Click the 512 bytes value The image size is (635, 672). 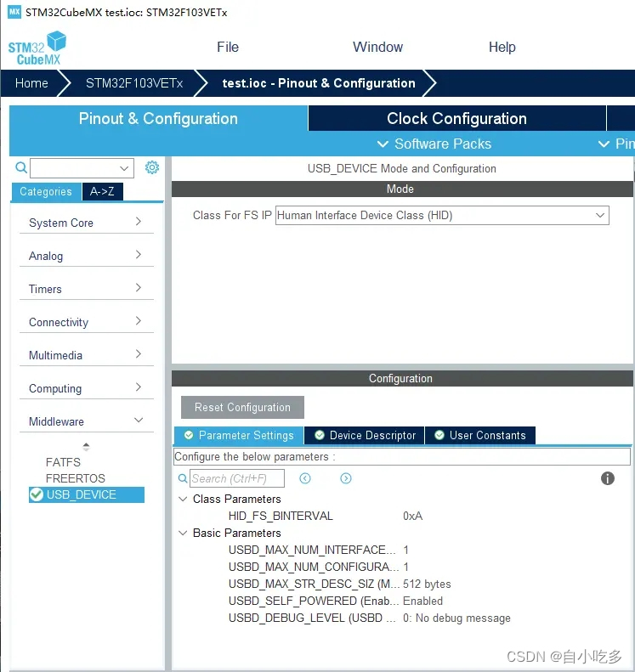[427, 584]
